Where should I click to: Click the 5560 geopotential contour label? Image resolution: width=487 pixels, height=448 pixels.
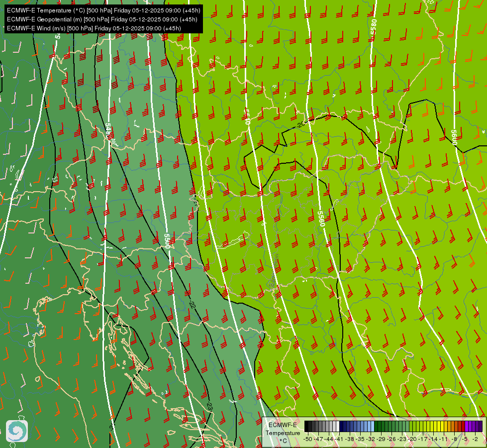click(321, 219)
